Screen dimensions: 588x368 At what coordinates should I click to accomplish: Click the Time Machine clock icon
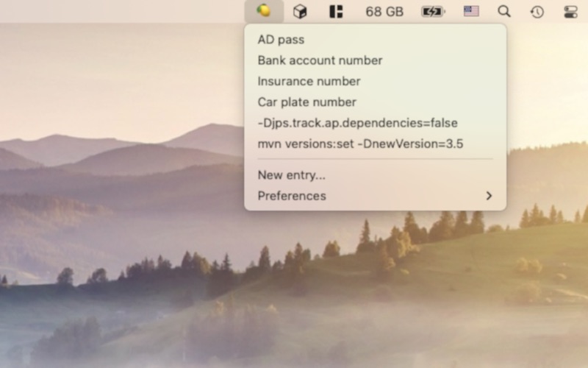pyautogui.click(x=537, y=12)
